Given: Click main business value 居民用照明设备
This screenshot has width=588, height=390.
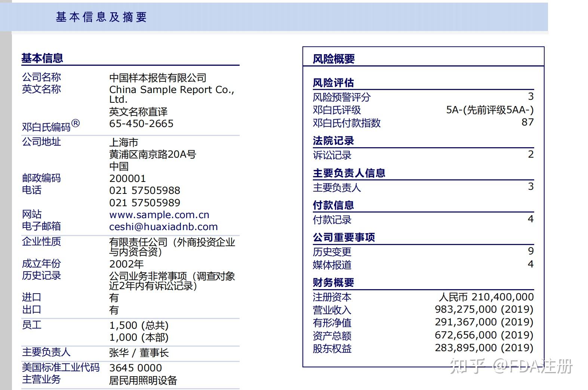Looking at the screenshot, I should (143, 380).
